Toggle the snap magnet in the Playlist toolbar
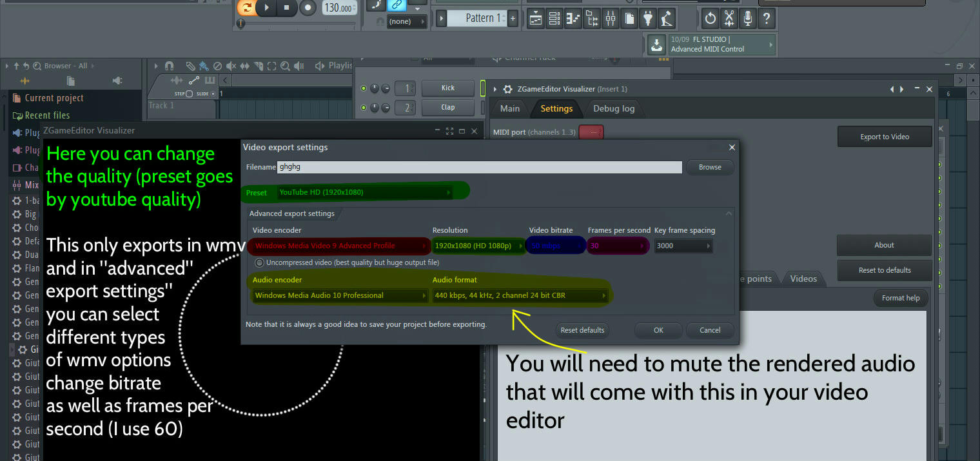Viewport: 980px width, 461px height. pos(169,66)
